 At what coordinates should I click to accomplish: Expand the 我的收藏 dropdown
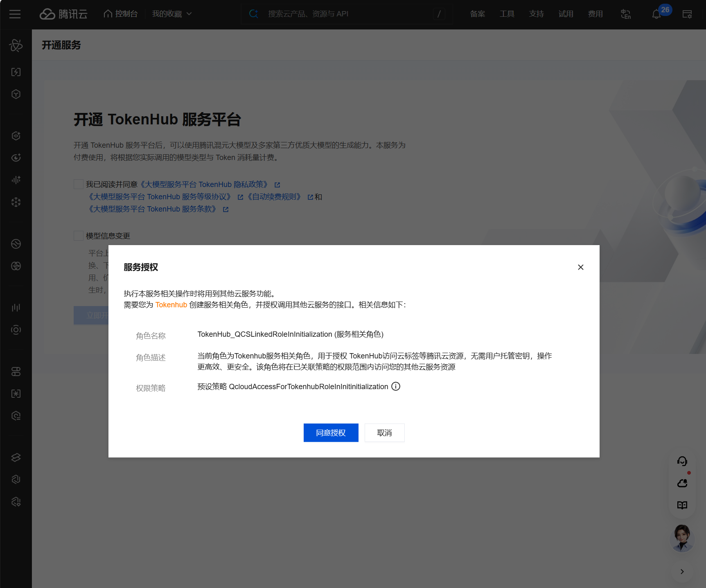[x=172, y=14]
